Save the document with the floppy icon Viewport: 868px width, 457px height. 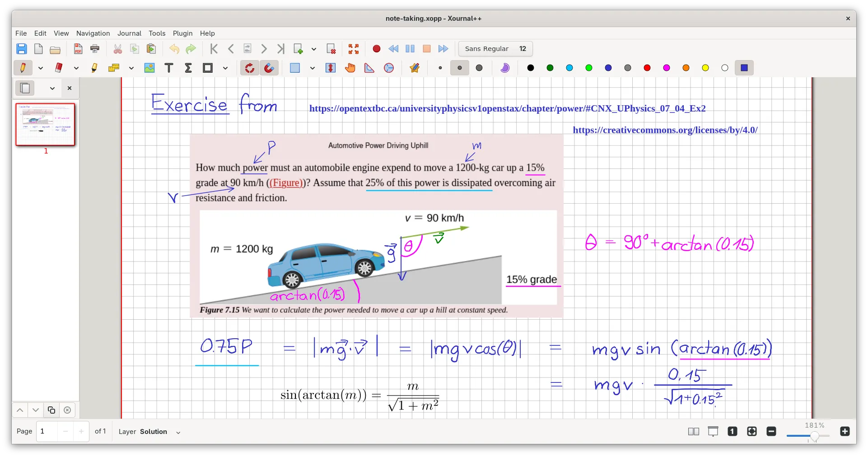pos(22,49)
